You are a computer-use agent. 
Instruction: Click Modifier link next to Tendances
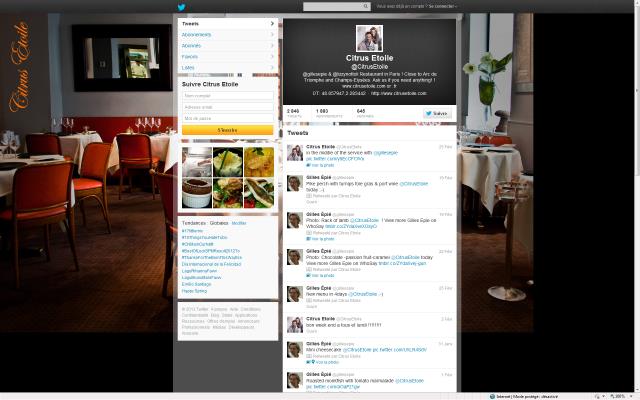point(239,223)
